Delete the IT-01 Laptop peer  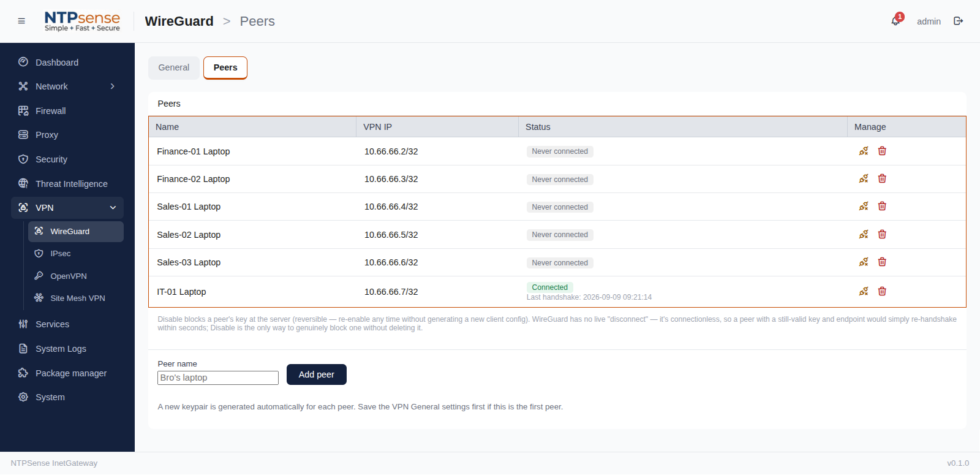pyautogui.click(x=882, y=291)
